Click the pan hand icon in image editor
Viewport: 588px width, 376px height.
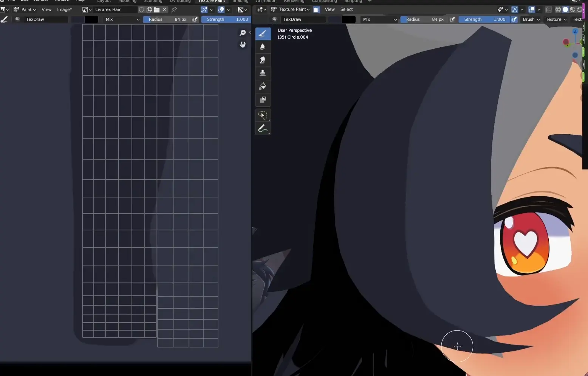(243, 45)
